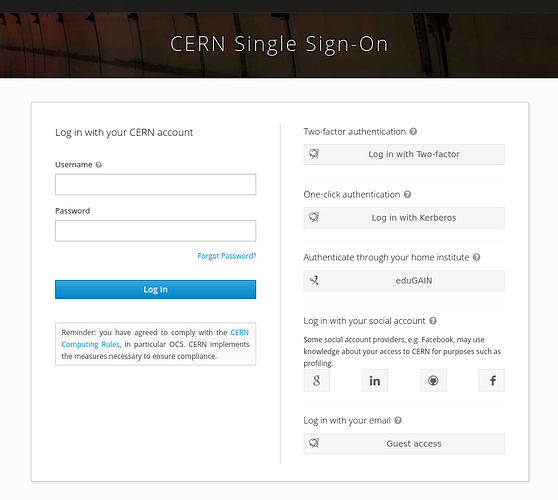Viewport: 558px width, 500px height.
Task: View help for Log in with your email
Action: (398, 420)
